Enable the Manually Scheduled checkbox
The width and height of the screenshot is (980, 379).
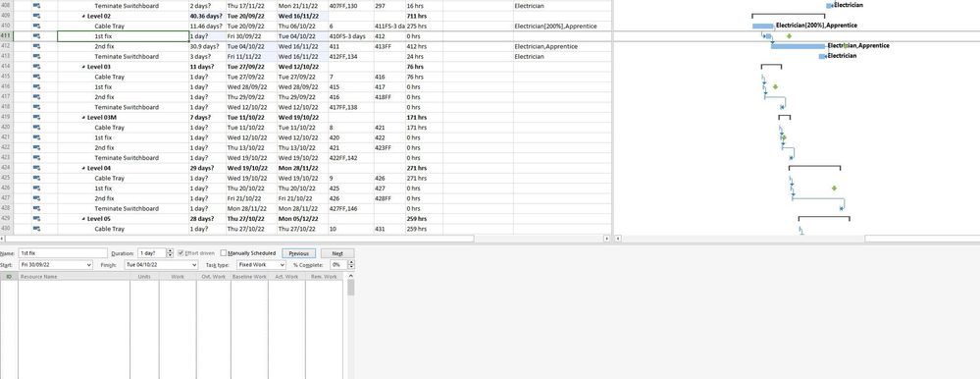tap(224, 253)
